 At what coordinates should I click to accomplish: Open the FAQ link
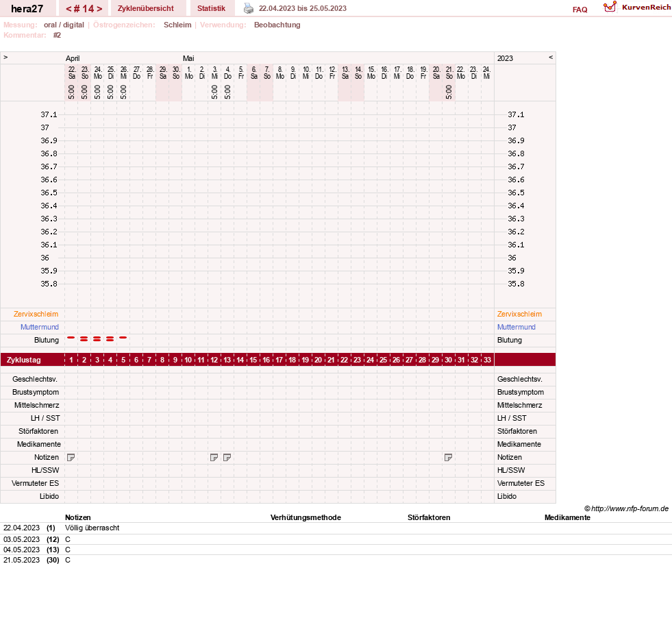(x=580, y=10)
